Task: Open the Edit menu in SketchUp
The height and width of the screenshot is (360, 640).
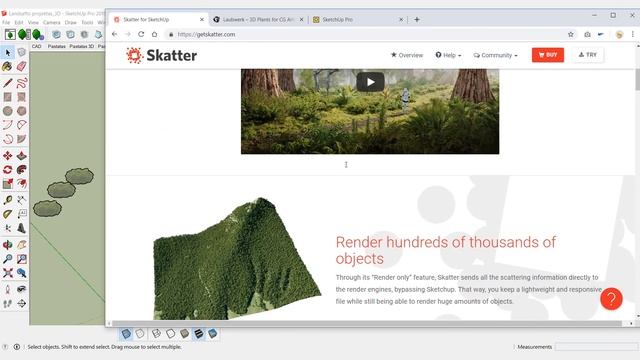Action: pyautogui.click(x=19, y=22)
